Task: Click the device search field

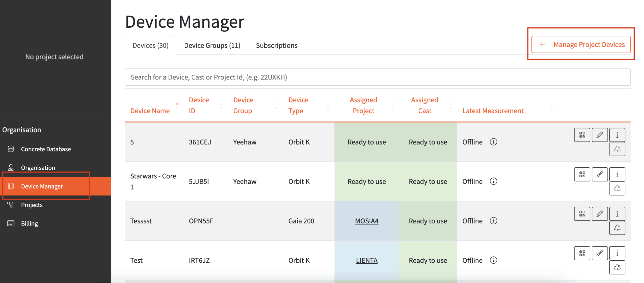Action: [x=377, y=77]
